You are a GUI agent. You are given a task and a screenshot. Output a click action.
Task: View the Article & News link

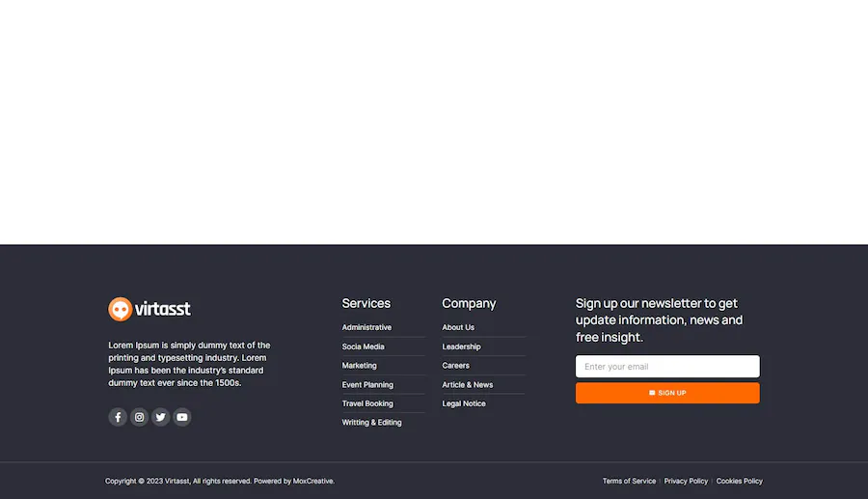[x=467, y=384]
